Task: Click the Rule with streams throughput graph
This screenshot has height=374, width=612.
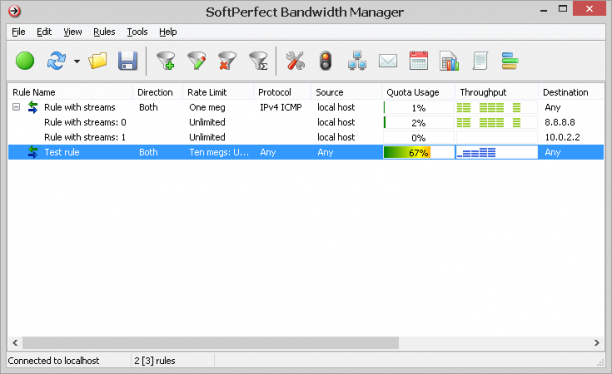Action: (496, 107)
